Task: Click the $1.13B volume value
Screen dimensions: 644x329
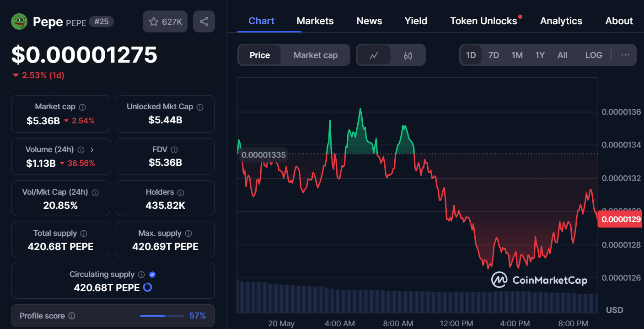Action: (41, 163)
